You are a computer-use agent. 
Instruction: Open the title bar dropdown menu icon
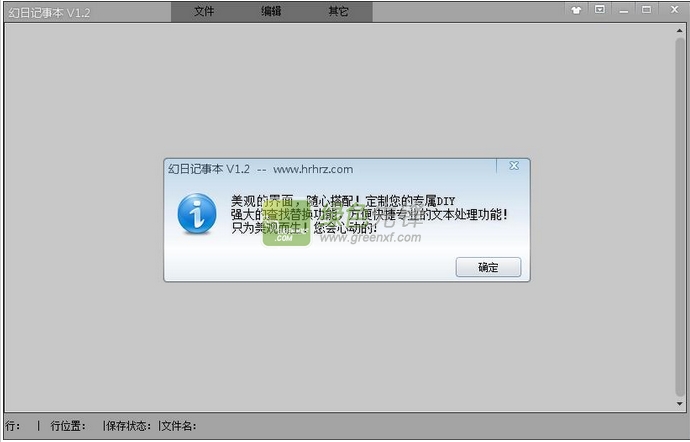[600, 9]
